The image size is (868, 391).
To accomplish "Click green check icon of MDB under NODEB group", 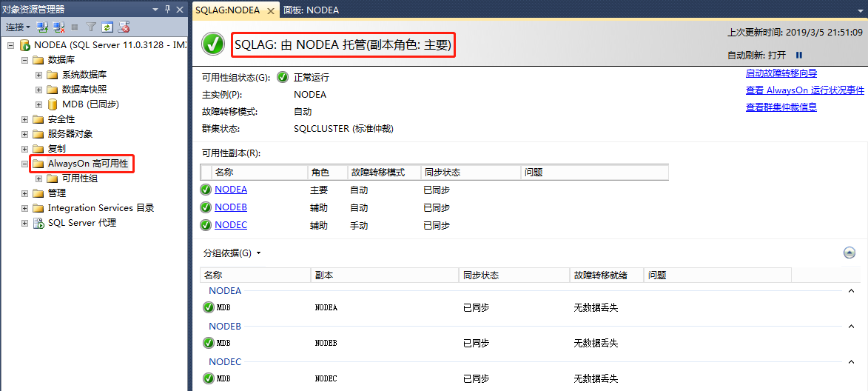I will (x=209, y=343).
